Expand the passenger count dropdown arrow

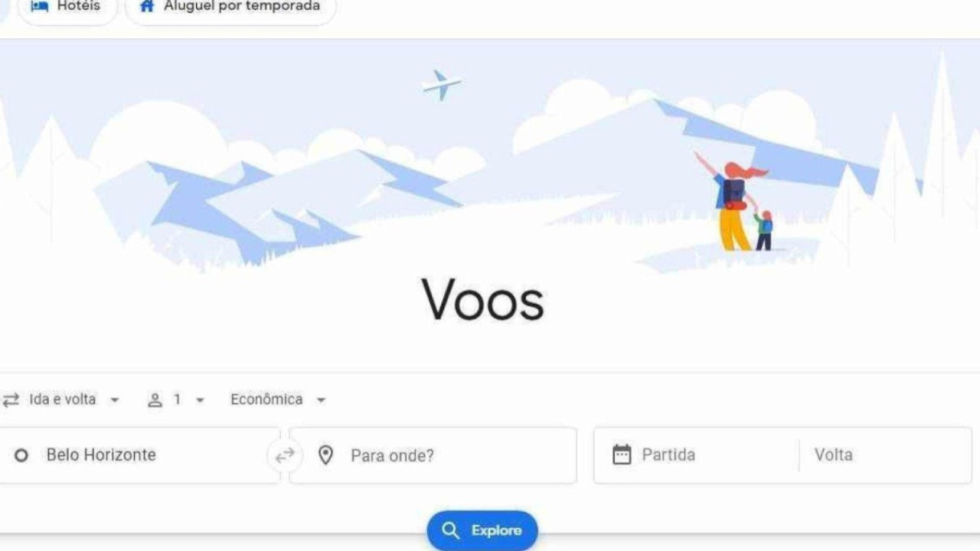coord(200,400)
